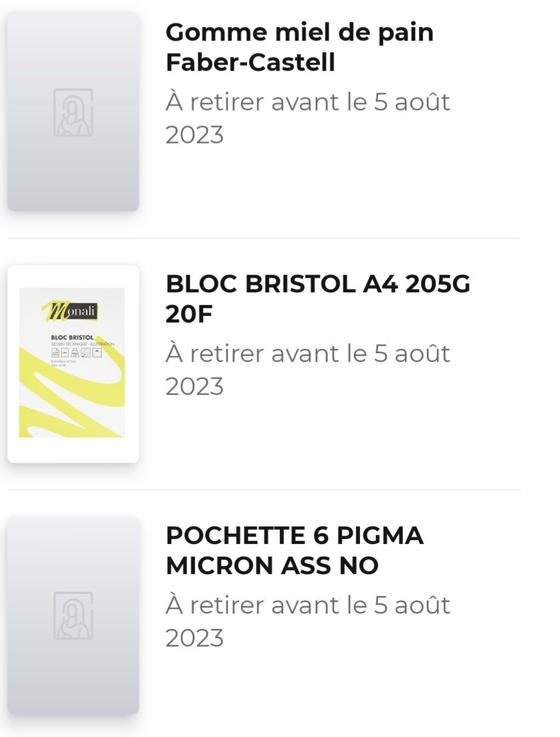Tap the Extra-blanc small text on Bristol cover
The image size is (560, 737).
(64, 362)
